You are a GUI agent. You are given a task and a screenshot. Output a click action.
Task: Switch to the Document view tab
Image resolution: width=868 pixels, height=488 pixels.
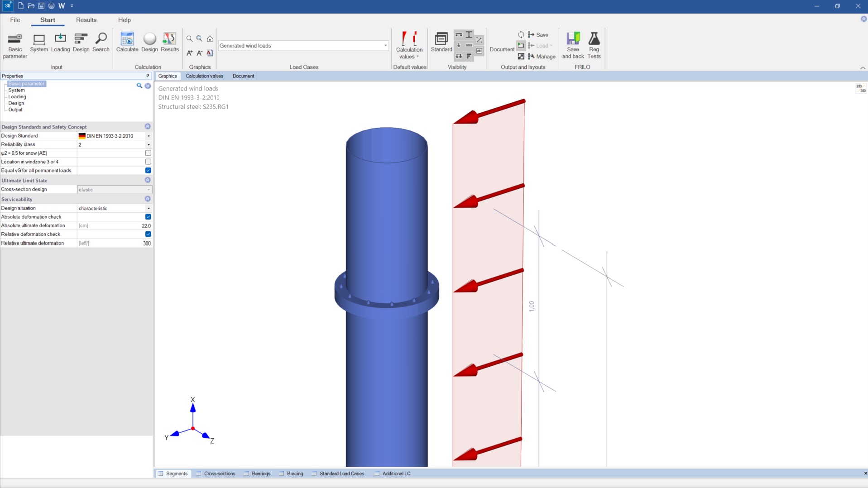[x=243, y=76]
